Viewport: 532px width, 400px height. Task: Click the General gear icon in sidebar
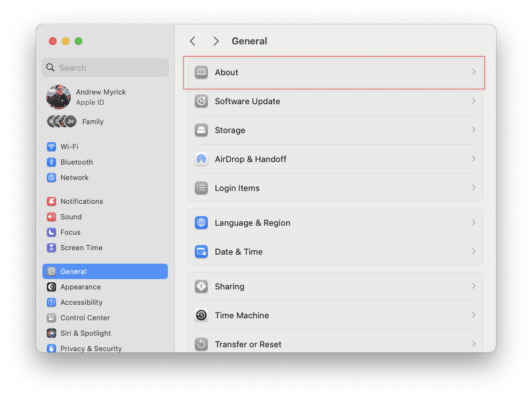(x=51, y=271)
